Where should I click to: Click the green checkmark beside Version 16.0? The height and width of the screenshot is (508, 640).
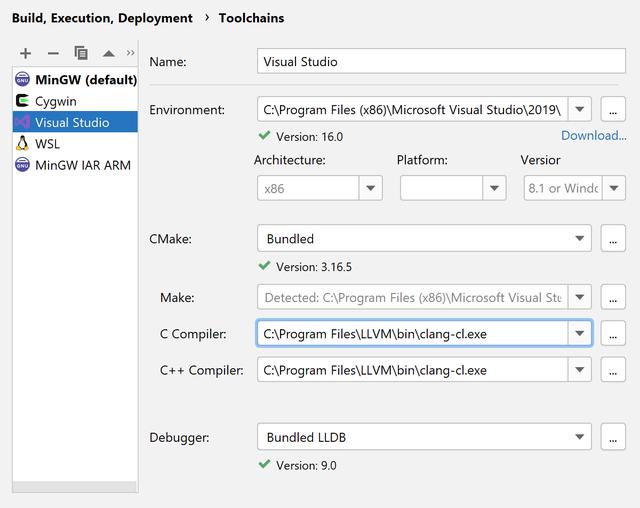coord(264,135)
